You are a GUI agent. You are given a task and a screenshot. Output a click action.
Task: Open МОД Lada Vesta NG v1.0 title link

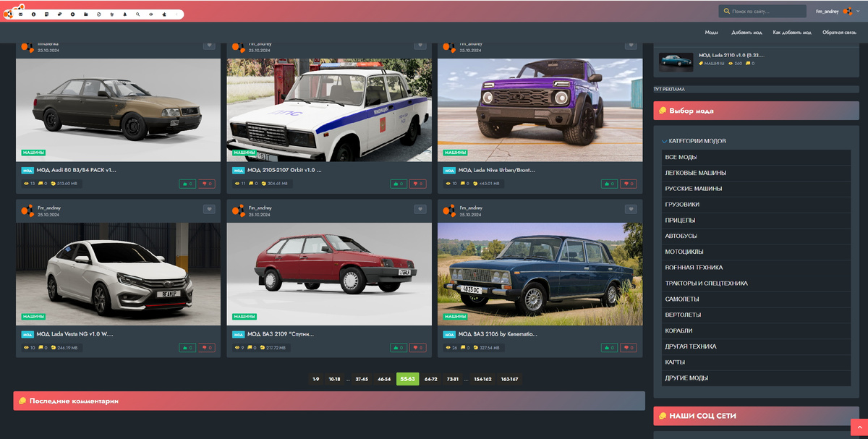[x=75, y=334]
